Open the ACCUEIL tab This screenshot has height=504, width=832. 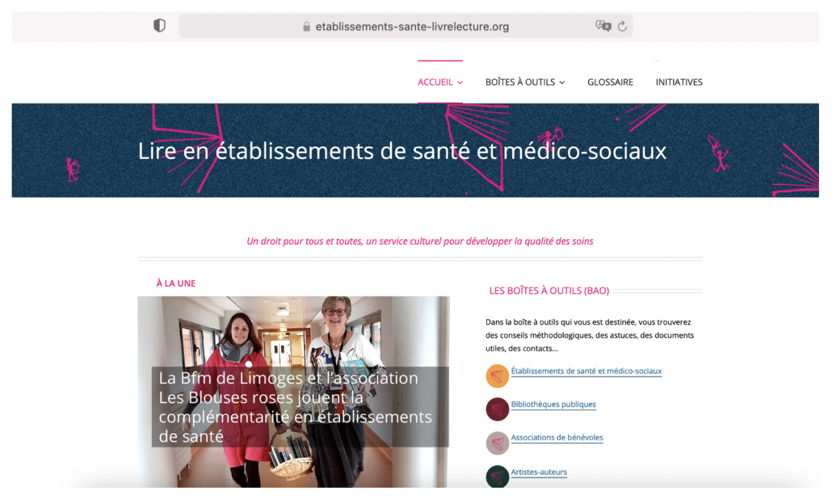(x=435, y=82)
